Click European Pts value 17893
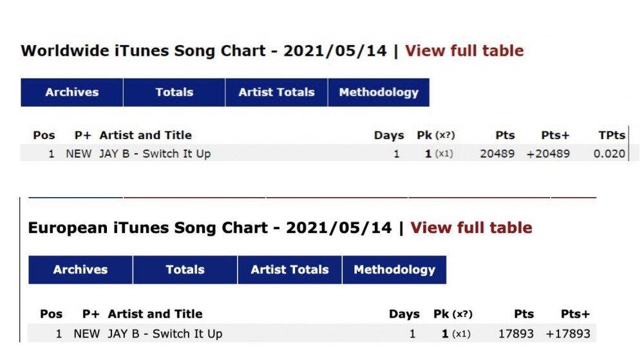 click(516, 334)
